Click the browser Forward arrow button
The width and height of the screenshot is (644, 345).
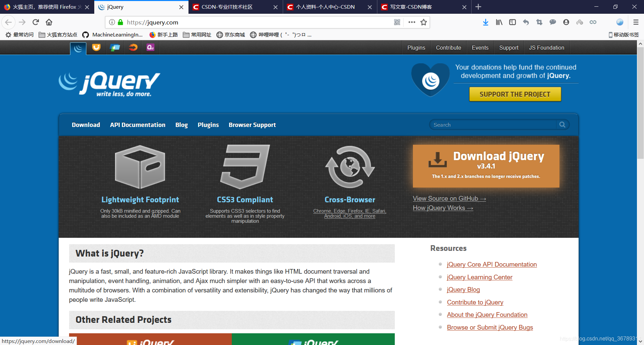(x=22, y=22)
